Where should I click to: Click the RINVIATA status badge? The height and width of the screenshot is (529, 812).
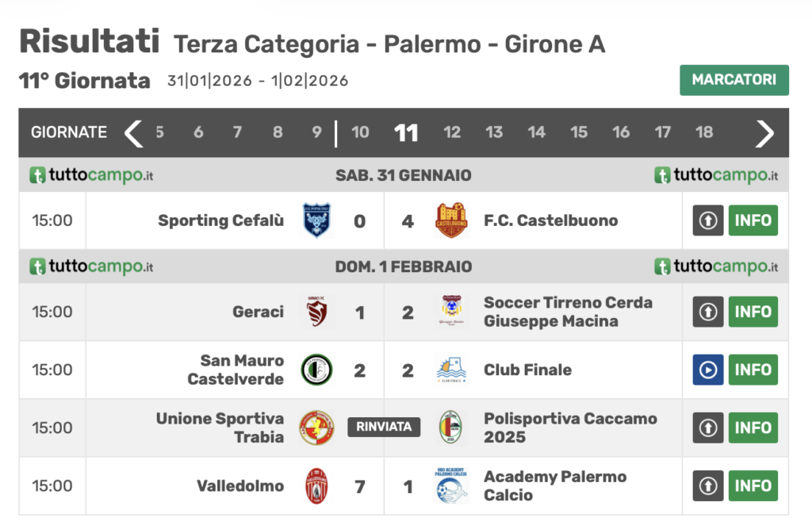click(x=384, y=427)
